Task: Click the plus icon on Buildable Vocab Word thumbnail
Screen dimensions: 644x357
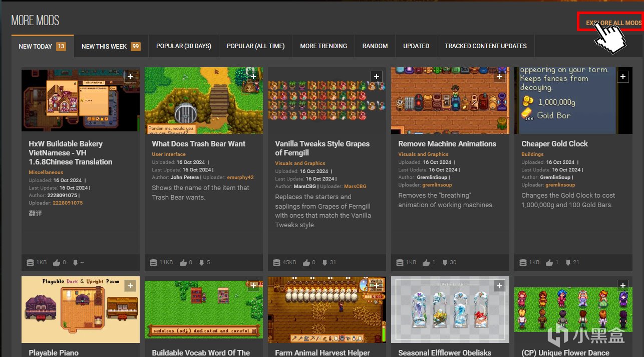Action: point(253,286)
